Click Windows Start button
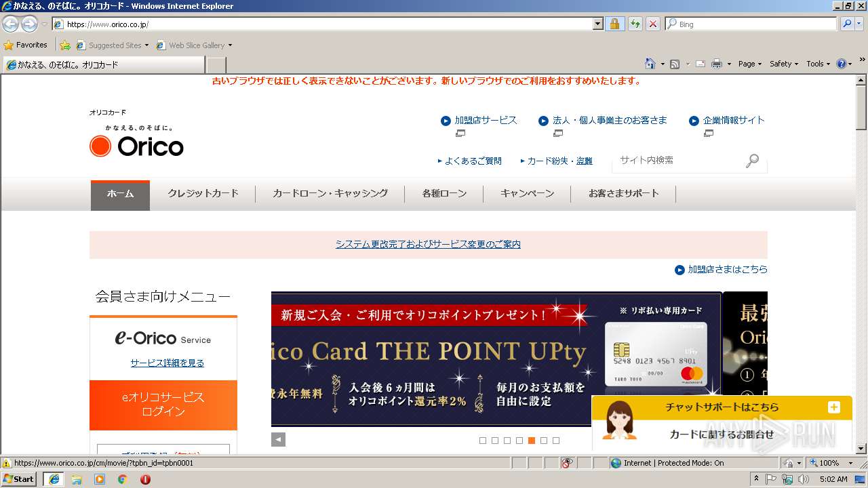The width and height of the screenshot is (868, 488). [x=18, y=479]
